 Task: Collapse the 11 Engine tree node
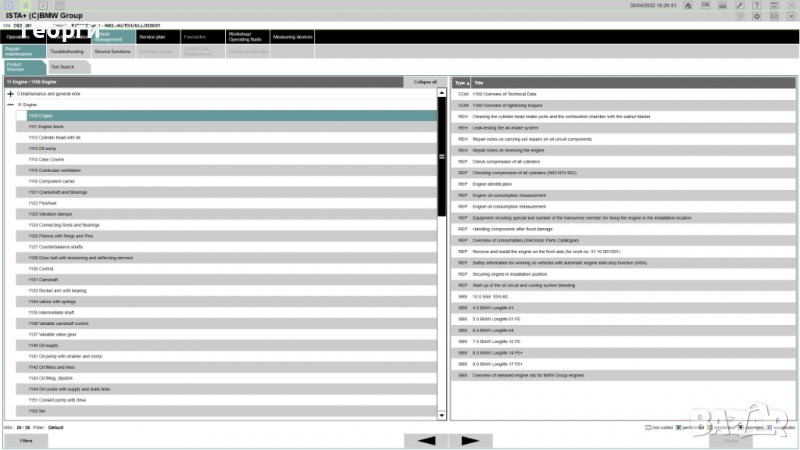(x=10, y=105)
